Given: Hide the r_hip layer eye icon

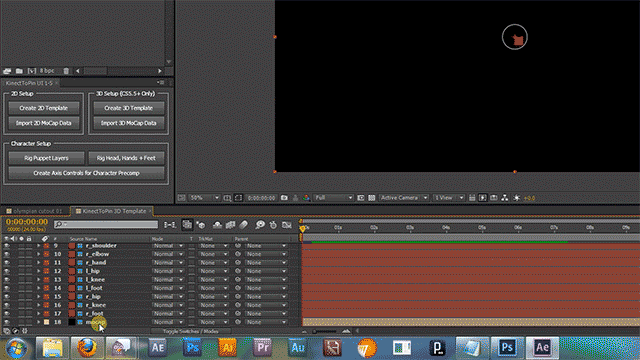Looking at the screenshot, I should [x=7, y=297].
